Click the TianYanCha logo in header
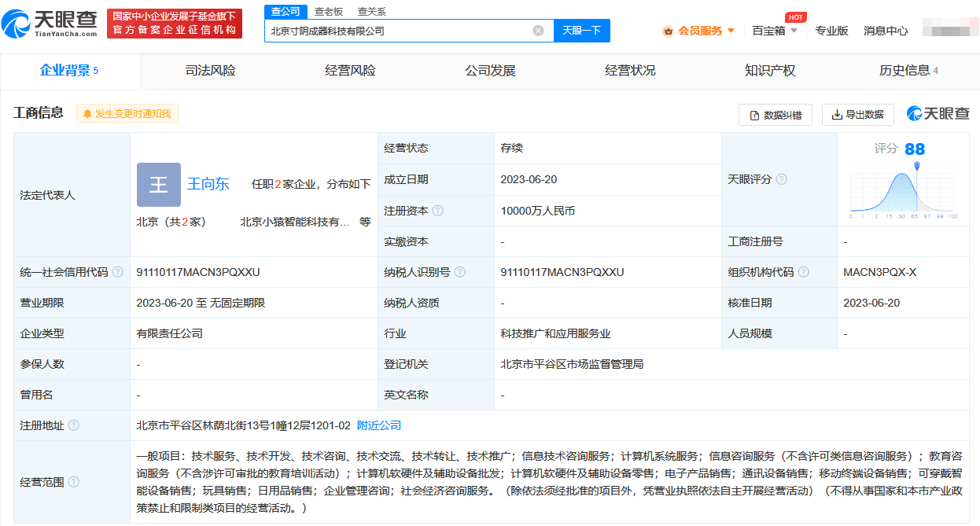Screen dimensions: 980x526 pos(50,24)
